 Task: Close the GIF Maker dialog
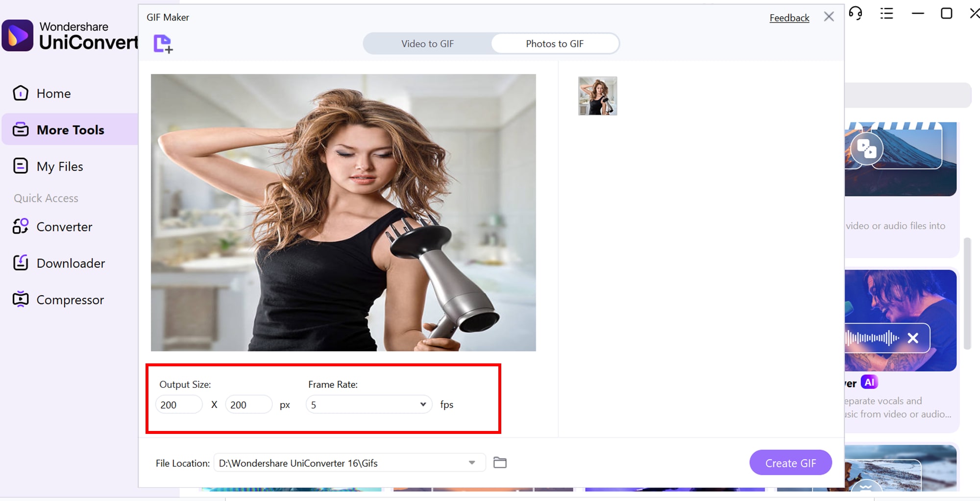[x=829, y=17]
